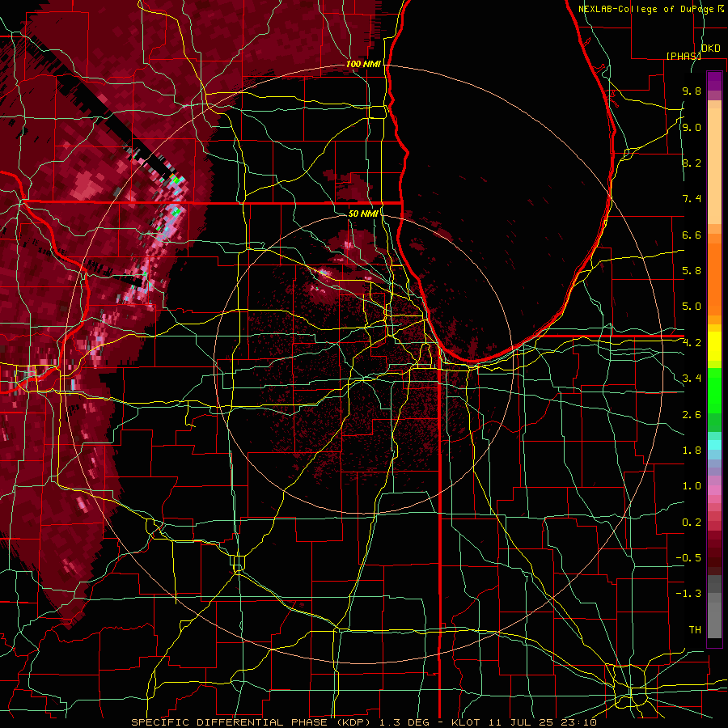Click the 4.2 value on the color scale
The width and height of the screenshot is (728, 728).
coord(692,343)
